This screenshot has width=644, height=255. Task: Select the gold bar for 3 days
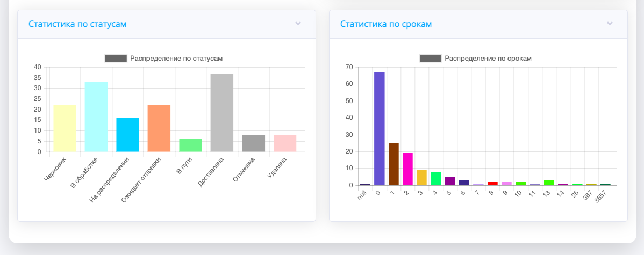(421, 178)
